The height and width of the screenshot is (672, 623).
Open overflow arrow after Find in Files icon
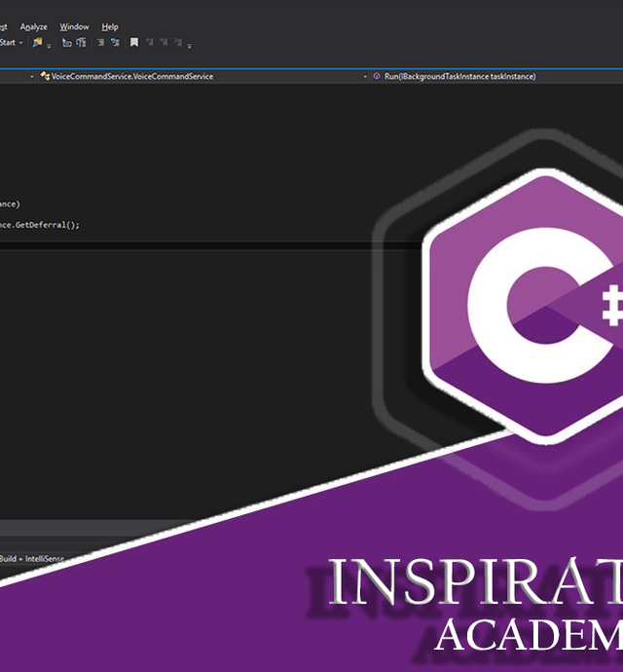click(x=49, y=46)
